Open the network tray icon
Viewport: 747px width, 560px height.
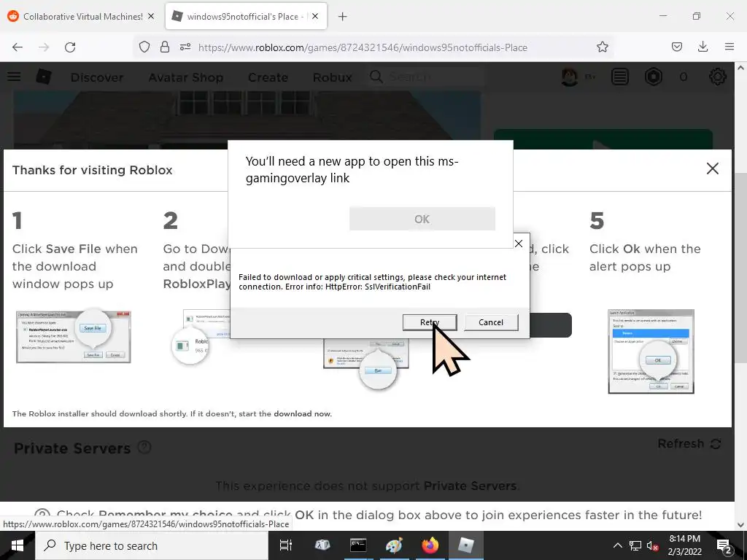coord(635,545)
